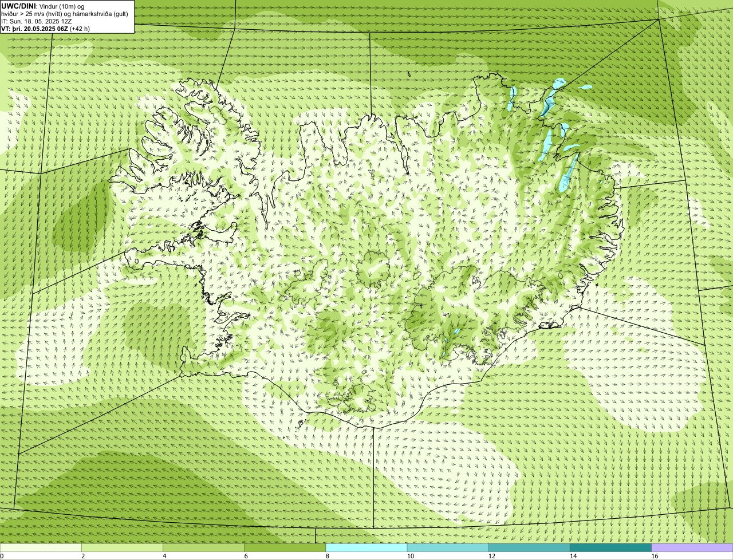
Task: Click the 12–14 m/s teal scale segment
Action: coord(529,547)
